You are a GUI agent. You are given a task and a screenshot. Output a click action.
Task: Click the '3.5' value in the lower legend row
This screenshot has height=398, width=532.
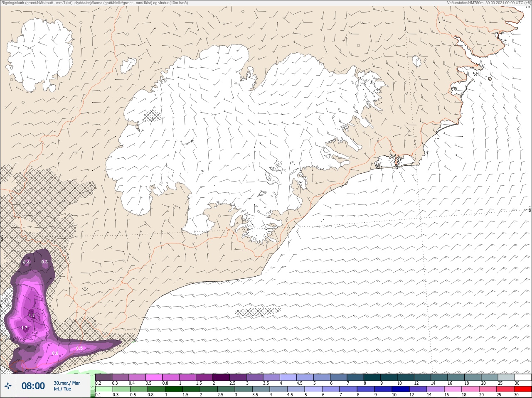[x=256, y=395]
